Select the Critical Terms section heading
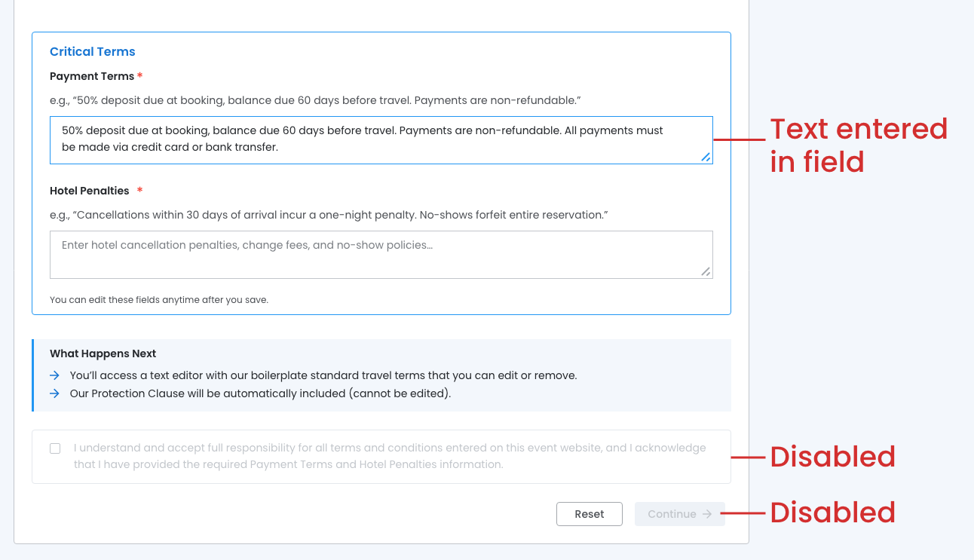 tap(93, 52)
